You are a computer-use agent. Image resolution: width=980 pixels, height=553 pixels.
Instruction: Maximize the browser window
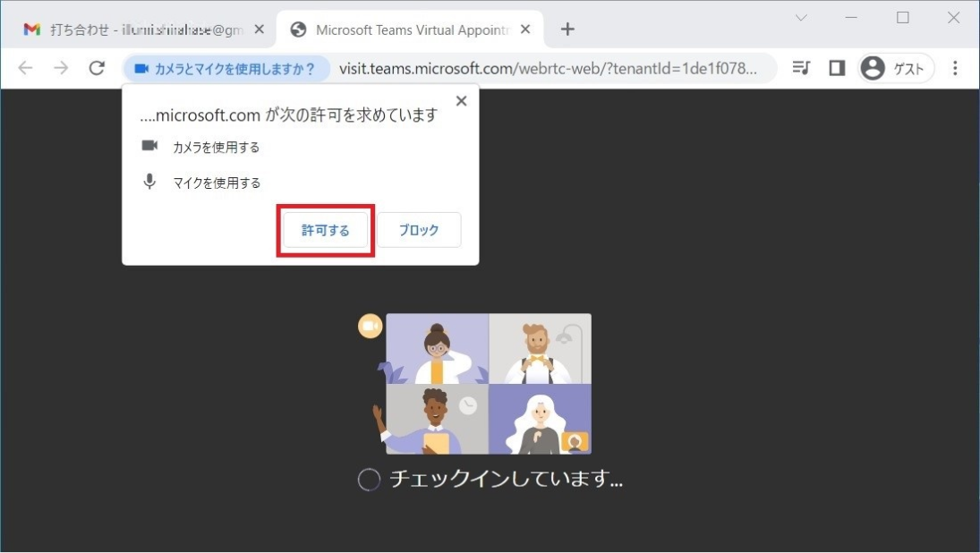pos(902,18)
